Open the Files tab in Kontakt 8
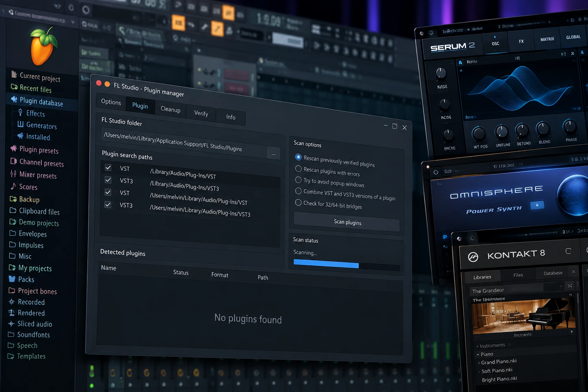This screenshot has width=588, height=392. point(518,275)
